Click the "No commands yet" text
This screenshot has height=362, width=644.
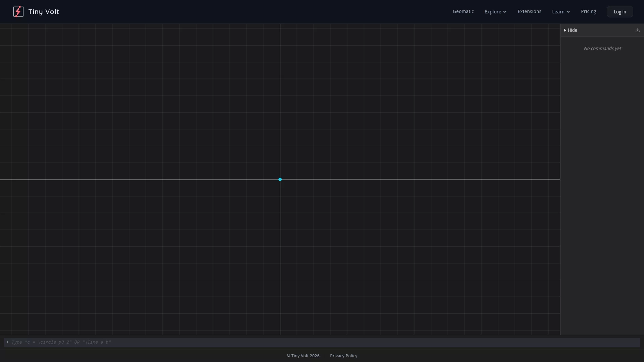pyautogui.click(x=602, y=48)
